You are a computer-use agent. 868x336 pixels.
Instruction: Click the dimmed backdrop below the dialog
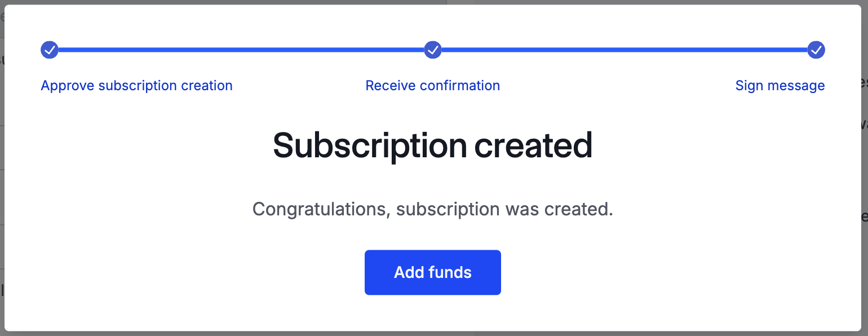(x=433, y=334)
